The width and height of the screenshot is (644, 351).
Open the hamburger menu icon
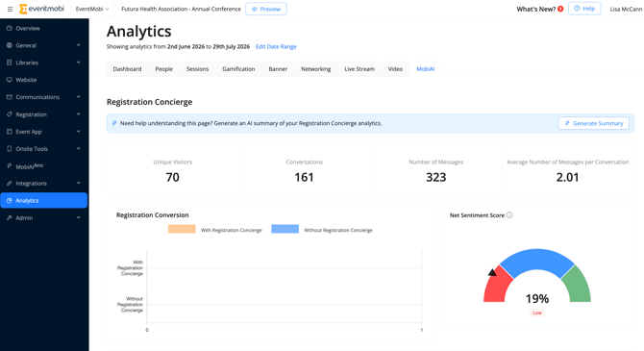[x=10, y=9]
